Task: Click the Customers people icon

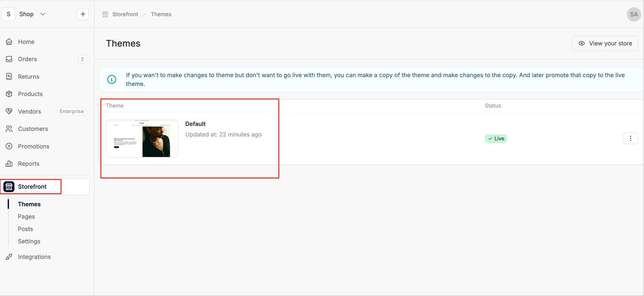Action: 9,129
